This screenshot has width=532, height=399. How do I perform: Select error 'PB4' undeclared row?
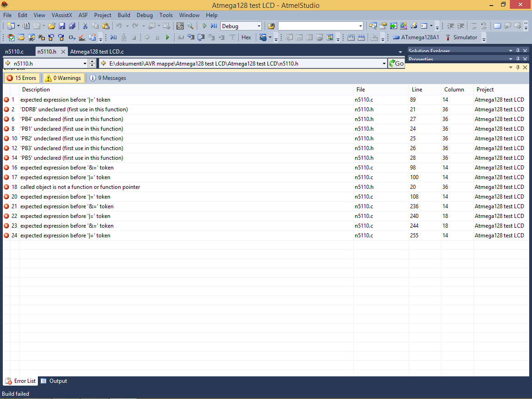pos(266,119)
